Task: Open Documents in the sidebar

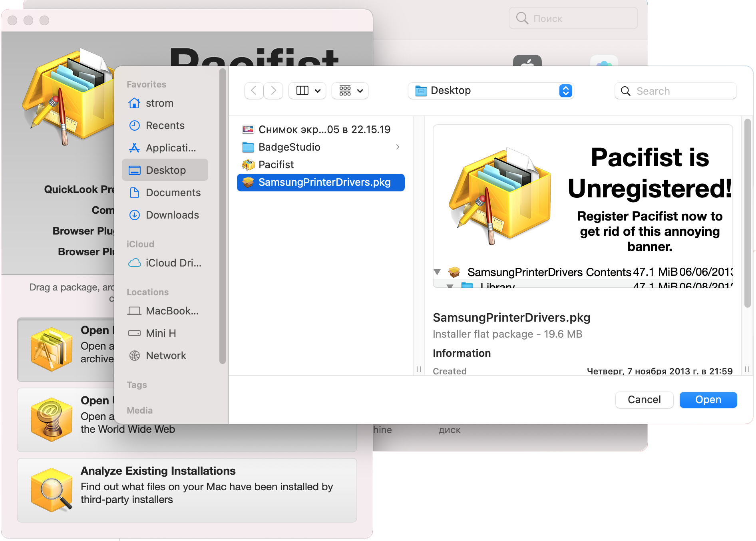Action: point(165,193)
